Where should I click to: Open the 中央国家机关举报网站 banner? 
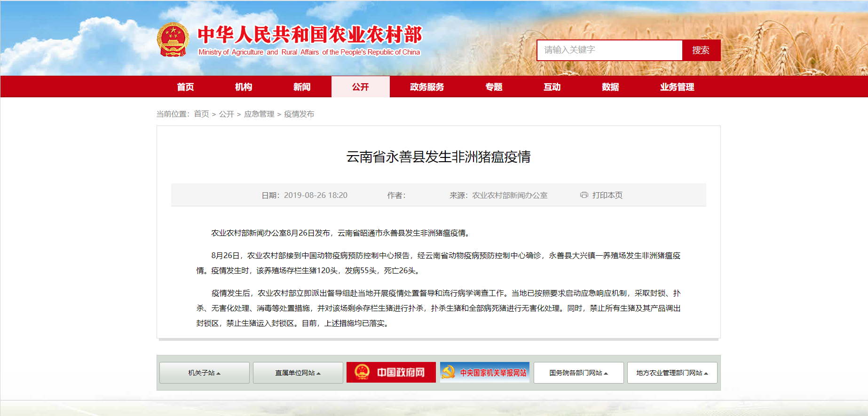(484, 372)
